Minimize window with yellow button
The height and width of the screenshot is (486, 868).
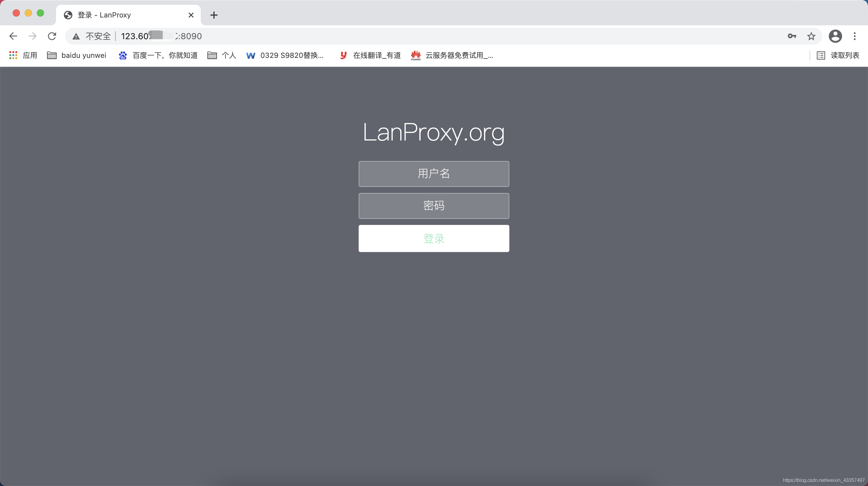pyautogui.click(x=28, y=13)
